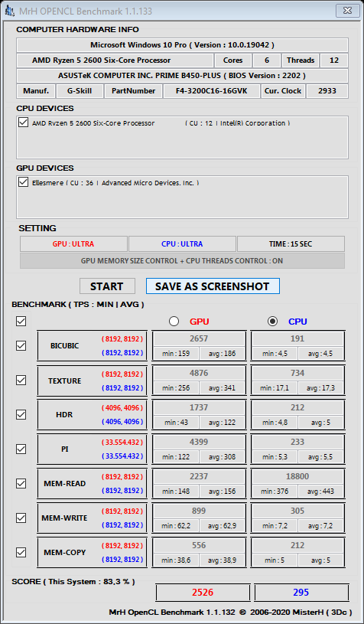364x624 pixels.
Task: Select the CPU radio button
Action: tap(272, 321)
